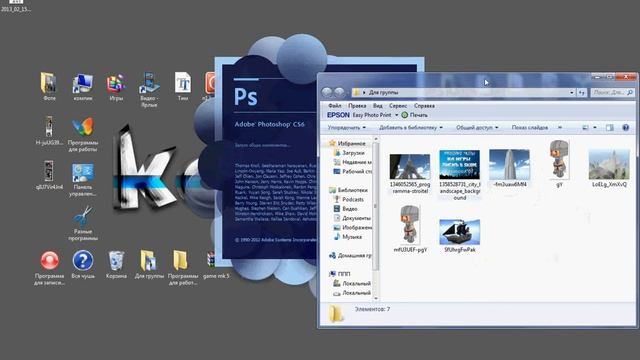
Task: Click the Видео - Ярлык desktop shortcut
Action: 149,90
